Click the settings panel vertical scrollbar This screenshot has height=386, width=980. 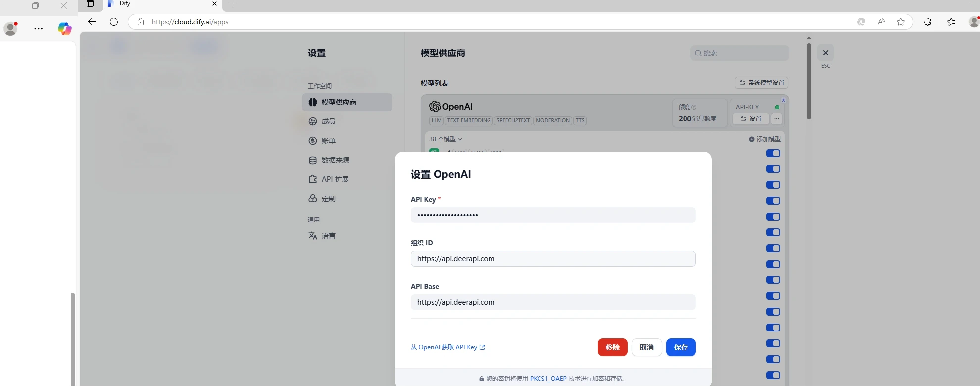(x=809, y=82)
